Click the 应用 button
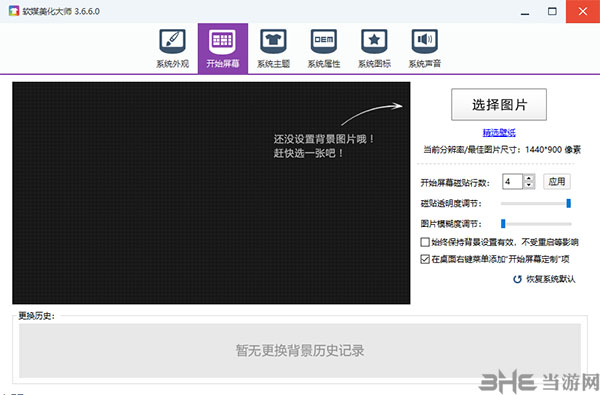 coord(557,181)
